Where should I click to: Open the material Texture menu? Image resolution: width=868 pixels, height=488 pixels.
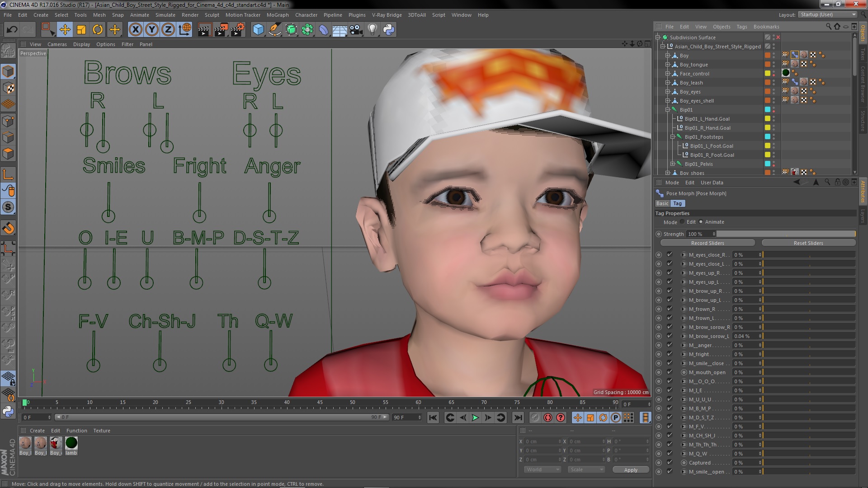click(102, 431)
